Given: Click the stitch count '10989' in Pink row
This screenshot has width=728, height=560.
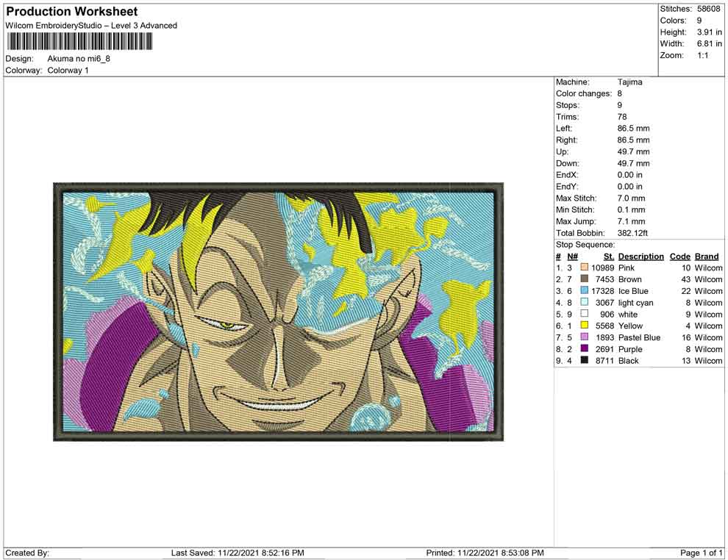Looking at the screenshot, I should coord(602,268).
